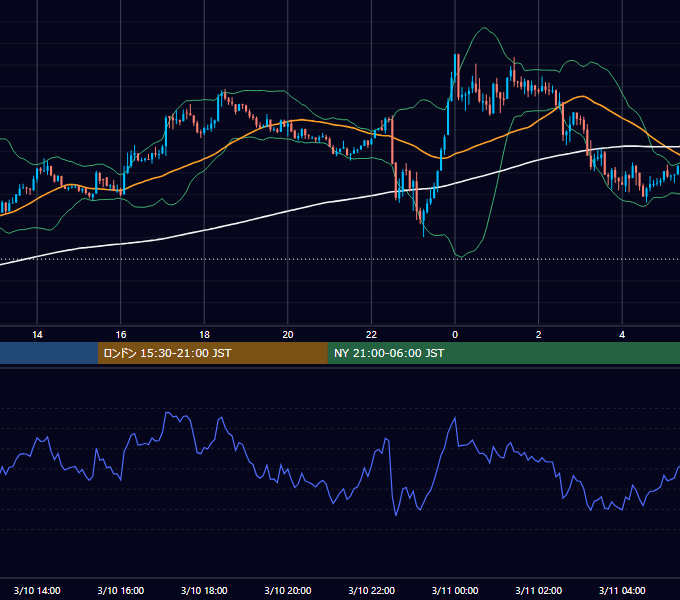Viewport: 680px width, 600px height.
Task: Click the 20 hour axis label
Action: click(x=288, y=335)
